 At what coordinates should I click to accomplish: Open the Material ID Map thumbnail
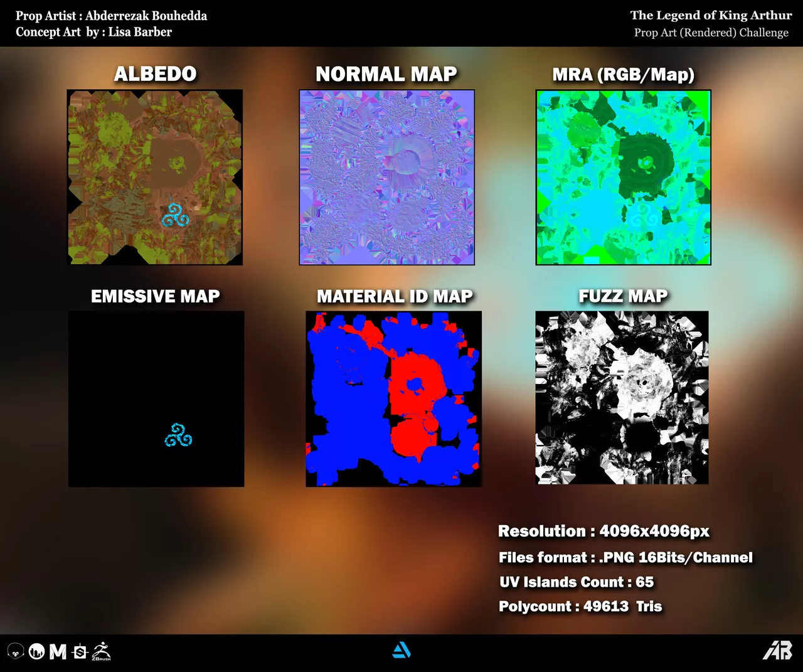click(393, 398)
